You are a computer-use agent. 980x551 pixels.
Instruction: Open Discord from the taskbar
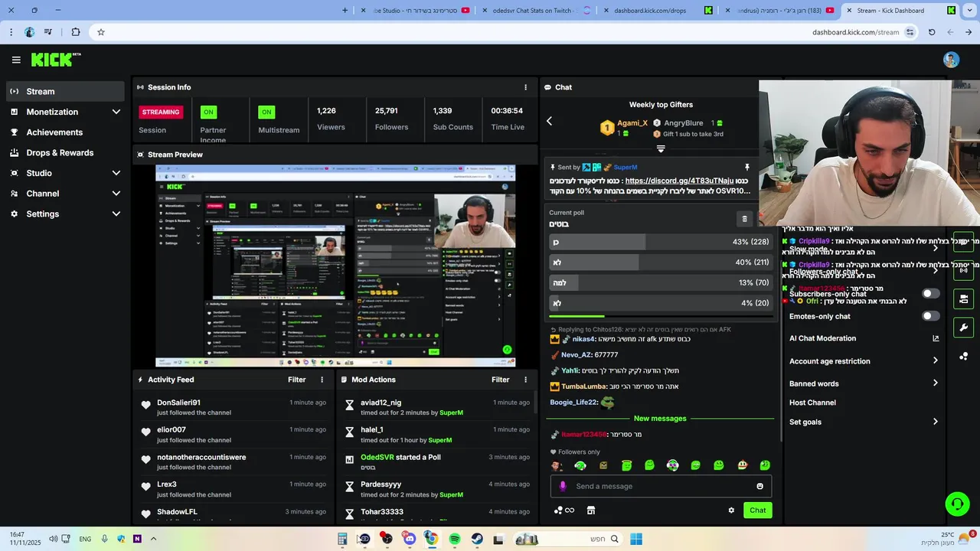(410, 539)
